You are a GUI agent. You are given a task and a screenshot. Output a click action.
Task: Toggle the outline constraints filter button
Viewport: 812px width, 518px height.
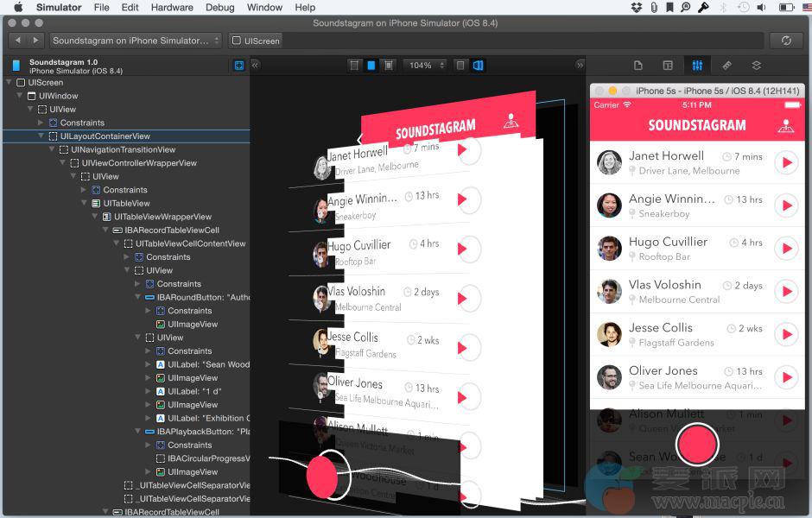(x=239, y=66)
